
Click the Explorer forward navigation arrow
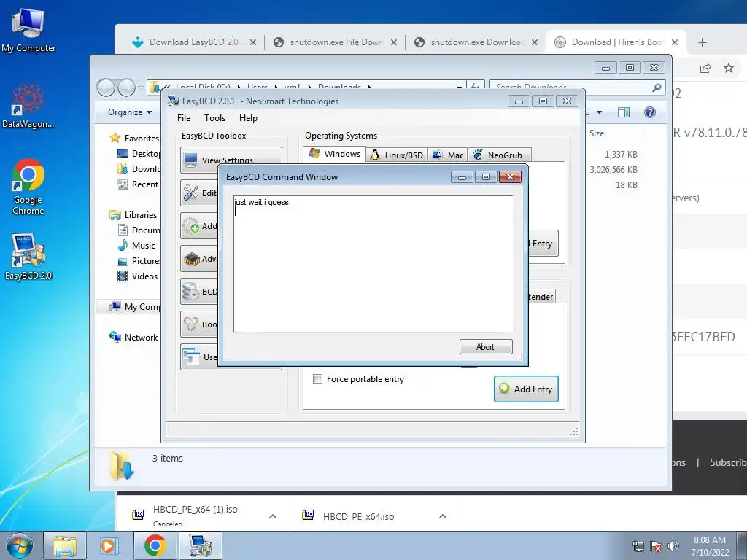pyautogui.click(x=127, y=87)
